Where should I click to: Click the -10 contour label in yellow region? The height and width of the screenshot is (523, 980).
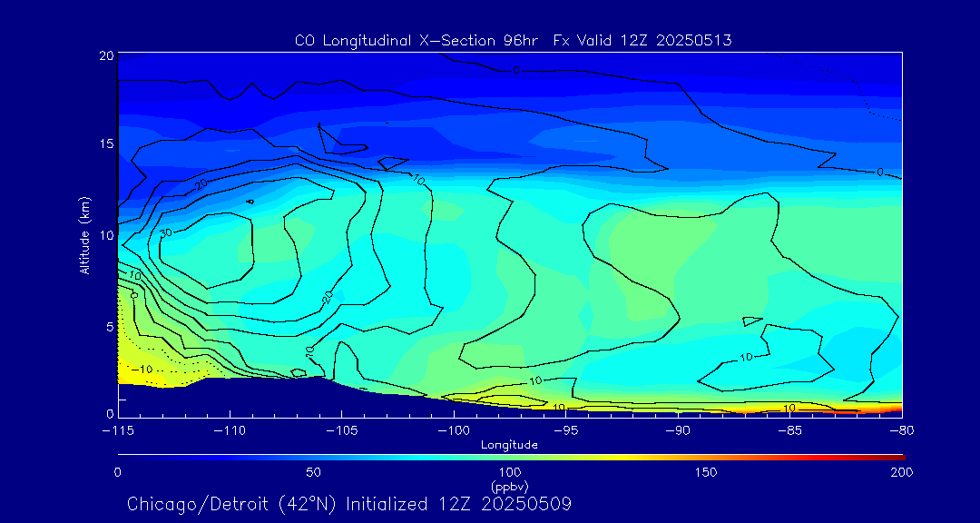coord(142,370)
